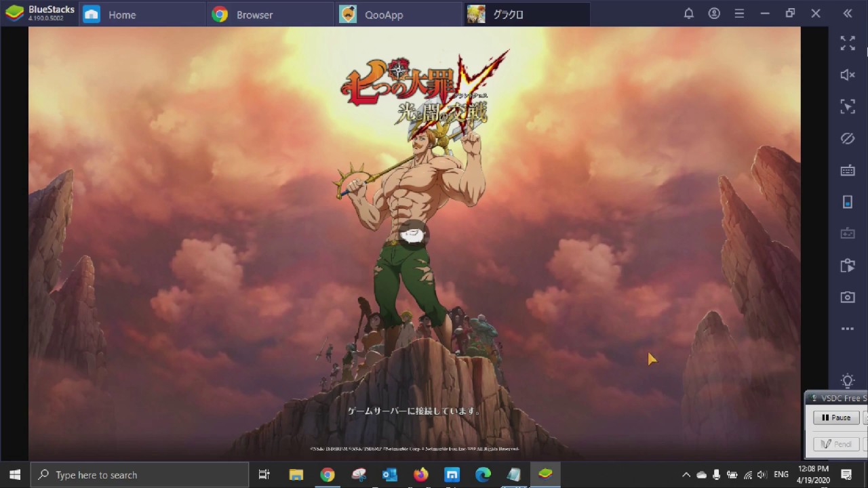
Task: Open the blue m app on taskbar
Action: (452, 474)
